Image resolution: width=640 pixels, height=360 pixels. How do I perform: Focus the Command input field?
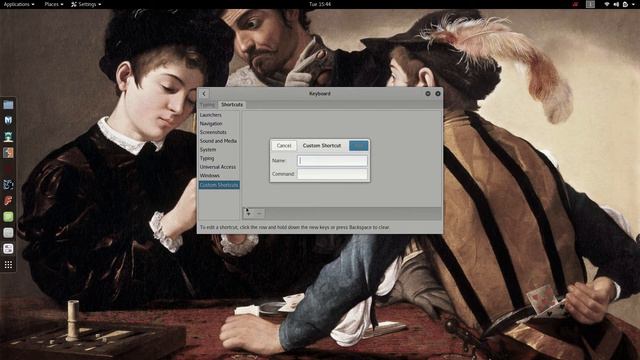click(332, 174)
